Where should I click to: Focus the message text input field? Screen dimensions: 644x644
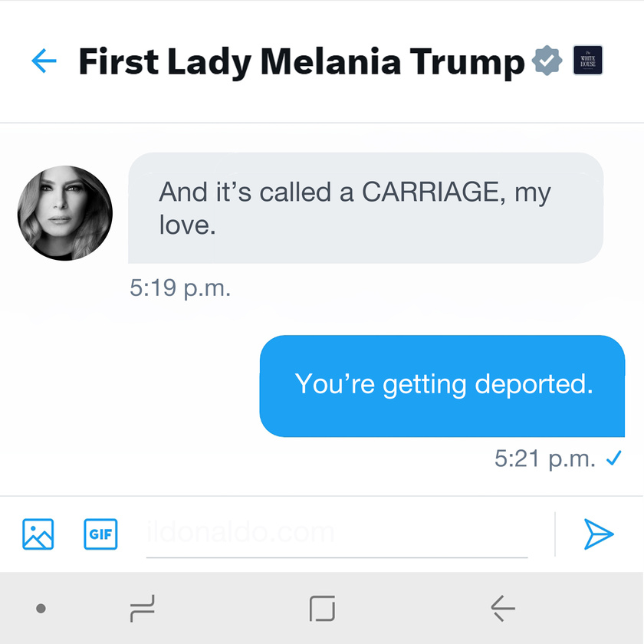[337, 535]
